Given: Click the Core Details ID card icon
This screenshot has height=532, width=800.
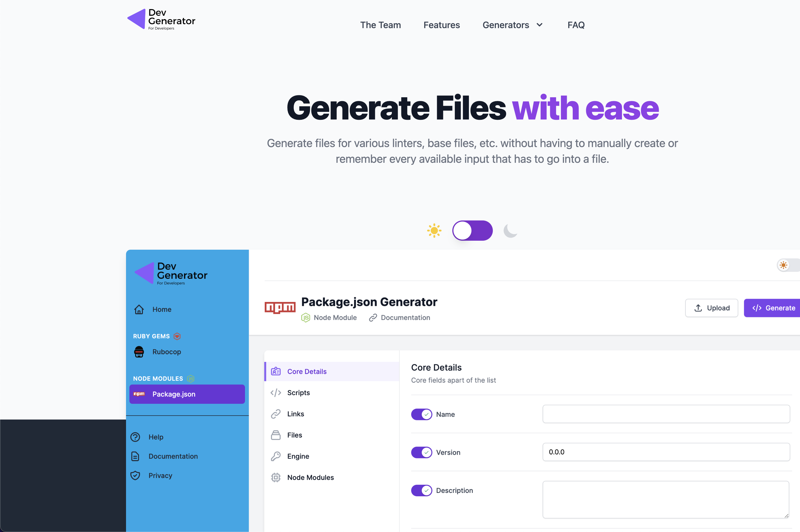Looking at the screenshot, I should [x=276, y=371].
